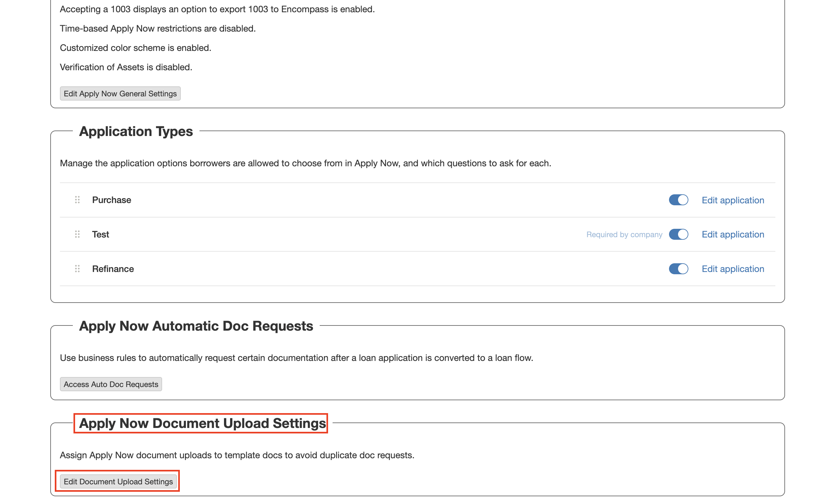
Task: Click the Refinance application type name
Action: [113, 269]
